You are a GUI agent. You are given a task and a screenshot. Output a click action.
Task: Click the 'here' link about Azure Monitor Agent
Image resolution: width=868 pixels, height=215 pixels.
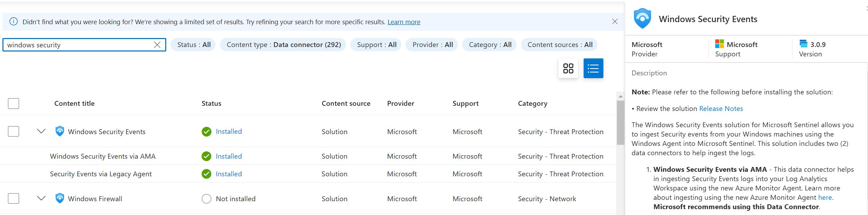(825, 197)
